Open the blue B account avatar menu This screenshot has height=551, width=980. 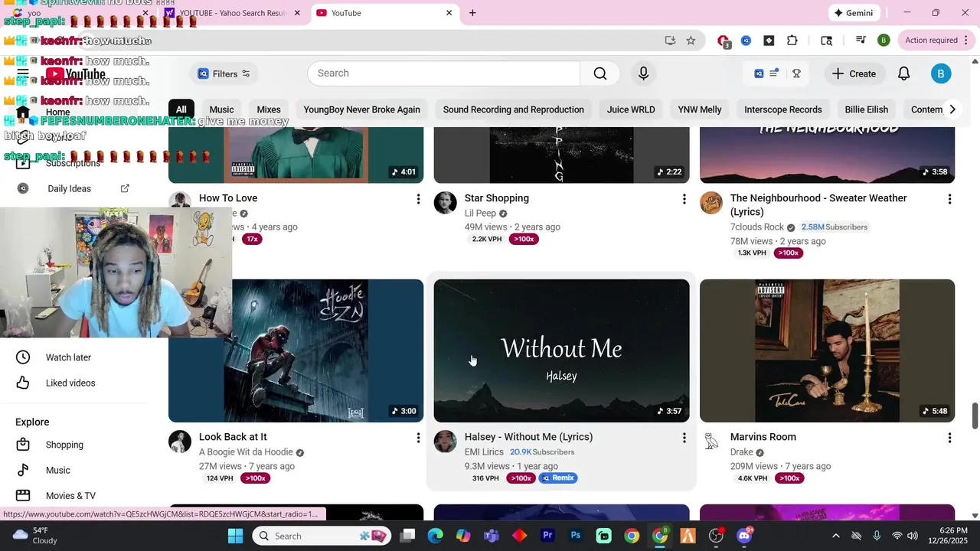[x=941, y=73]
